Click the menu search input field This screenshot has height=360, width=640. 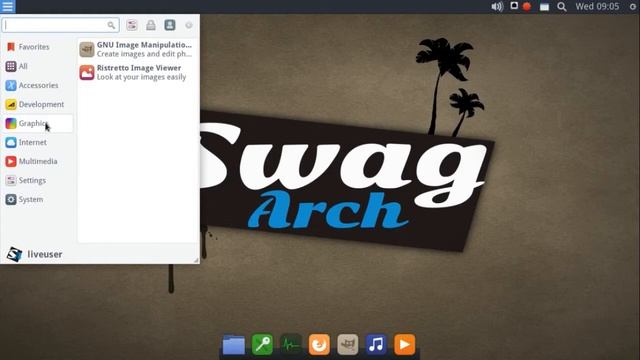60,25
